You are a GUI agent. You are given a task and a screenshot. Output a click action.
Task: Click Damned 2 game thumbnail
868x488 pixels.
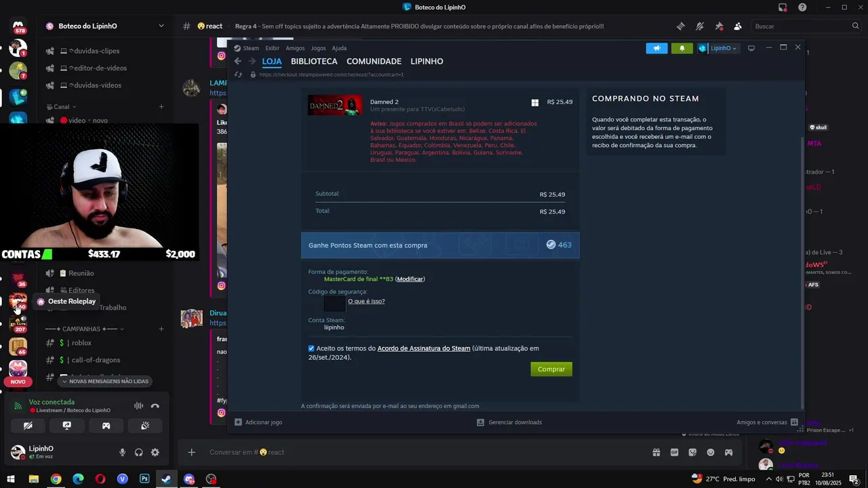335,105
